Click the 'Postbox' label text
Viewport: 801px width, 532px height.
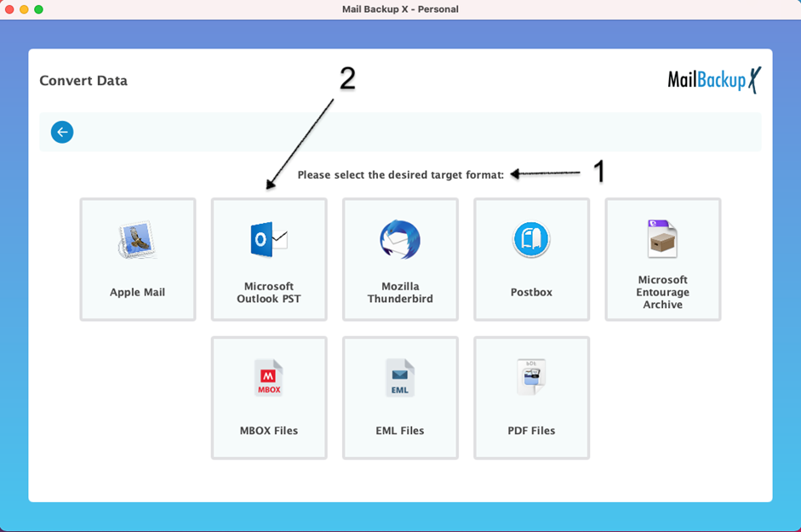[x=531, y=292]
